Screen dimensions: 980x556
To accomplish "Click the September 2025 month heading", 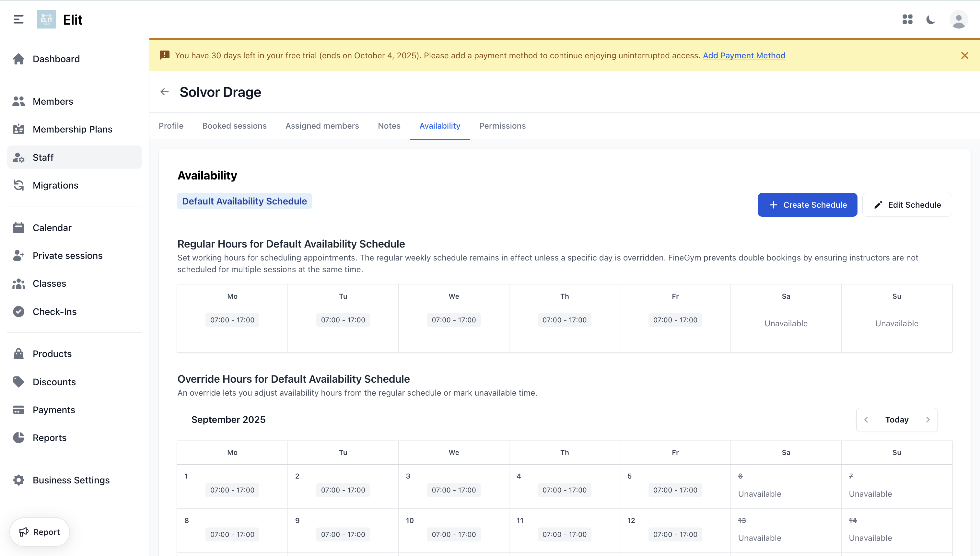I will click(x=228, y=420).
